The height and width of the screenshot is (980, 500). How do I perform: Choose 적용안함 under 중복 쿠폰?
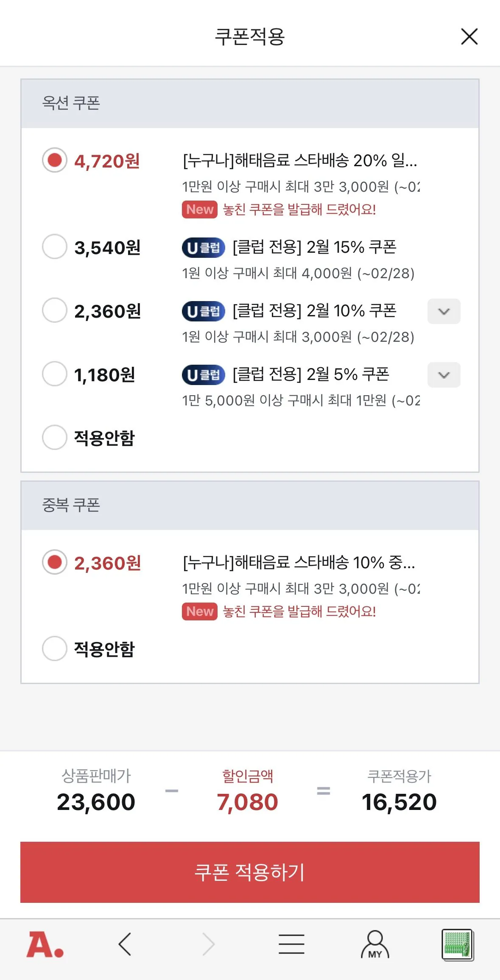55,648
